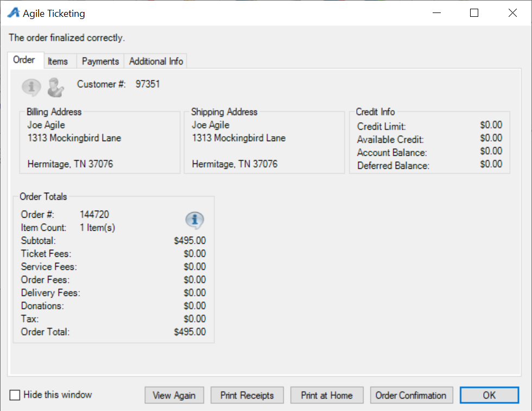Image resolution: width=532 pixels, height=411 pixels.
Task: Click order number 144720
Action: [94, 214]
